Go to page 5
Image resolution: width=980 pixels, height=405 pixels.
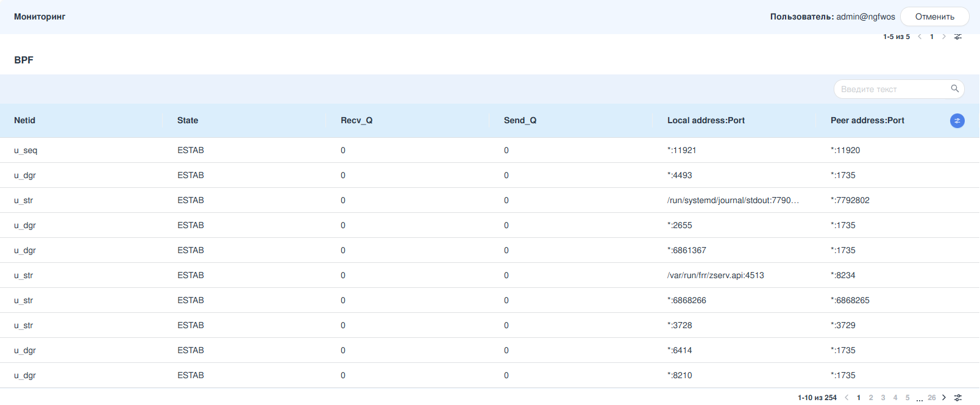tap(907, 398)
